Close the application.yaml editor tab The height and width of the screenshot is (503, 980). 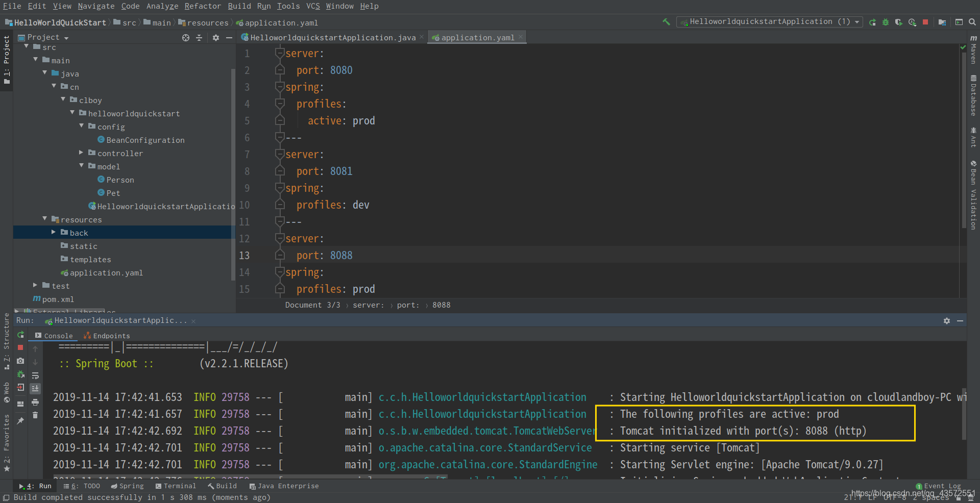tap(521, 37)
